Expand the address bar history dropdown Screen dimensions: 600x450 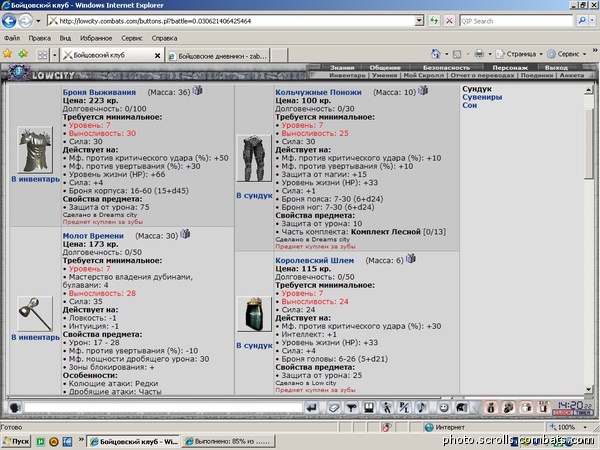(419, 21)
